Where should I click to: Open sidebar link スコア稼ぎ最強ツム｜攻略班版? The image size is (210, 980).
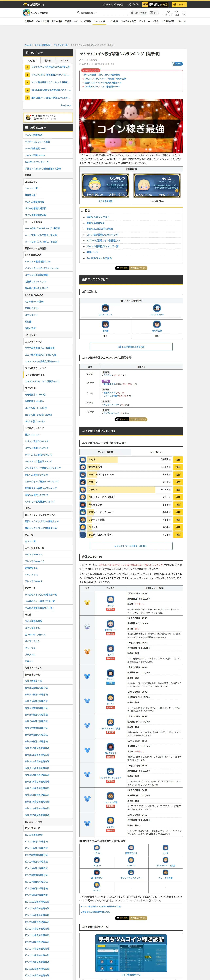(40, 348)
